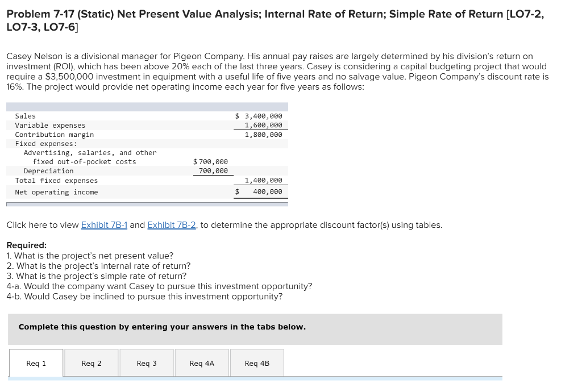
Task: Switch to the Req 4B tab
Action: pos(257,363)
